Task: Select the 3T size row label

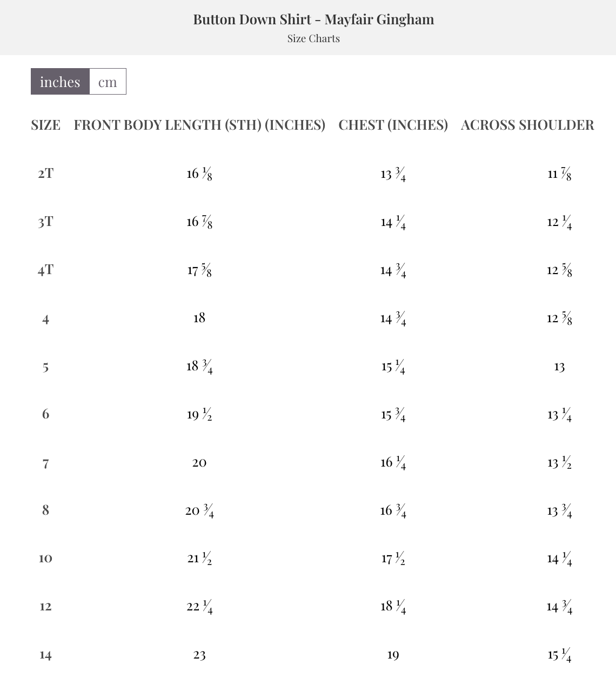Action: 45,221
